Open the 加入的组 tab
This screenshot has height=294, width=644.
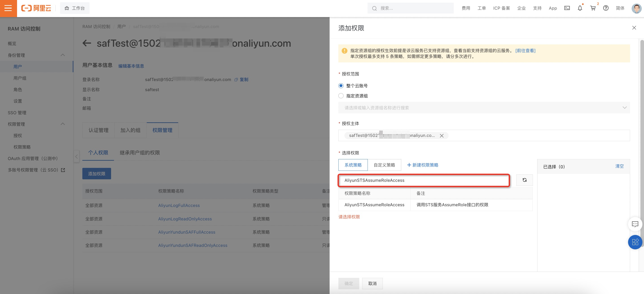[x=130, y=130]
